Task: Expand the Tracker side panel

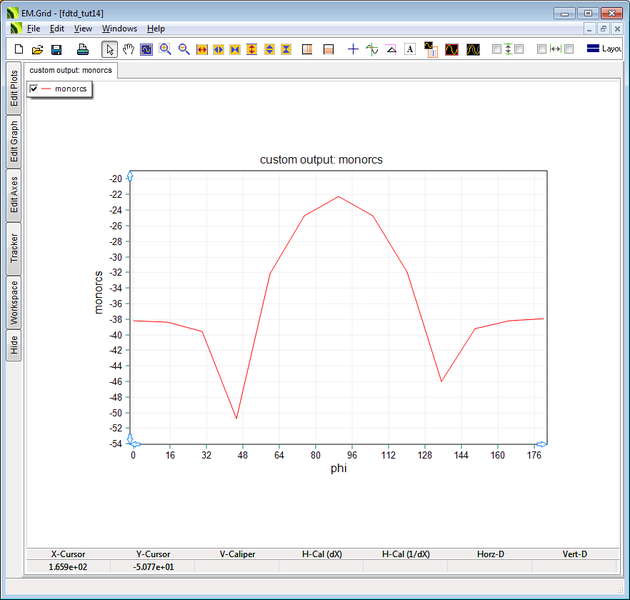Action: click(x=14, y=249)
